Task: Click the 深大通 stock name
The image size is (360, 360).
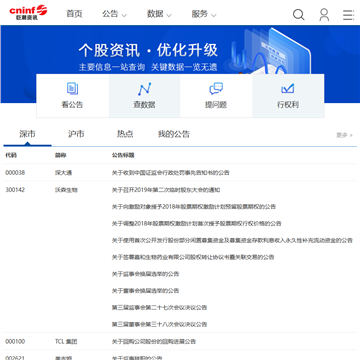Action: click(63, 173)
